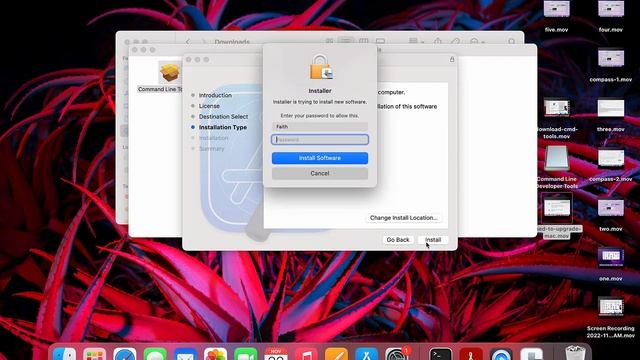Click the dimmed Summary step
The width and height of the screenshot is (640, 360).
211,149
